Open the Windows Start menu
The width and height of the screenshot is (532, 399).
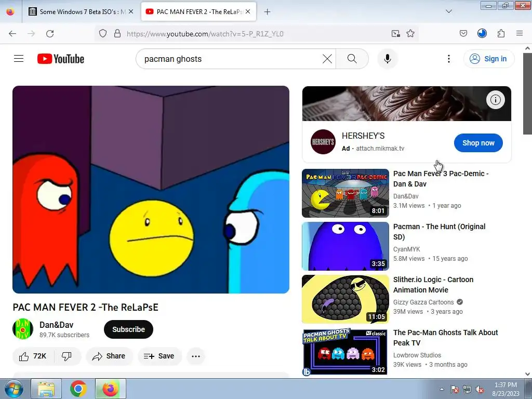13,389
